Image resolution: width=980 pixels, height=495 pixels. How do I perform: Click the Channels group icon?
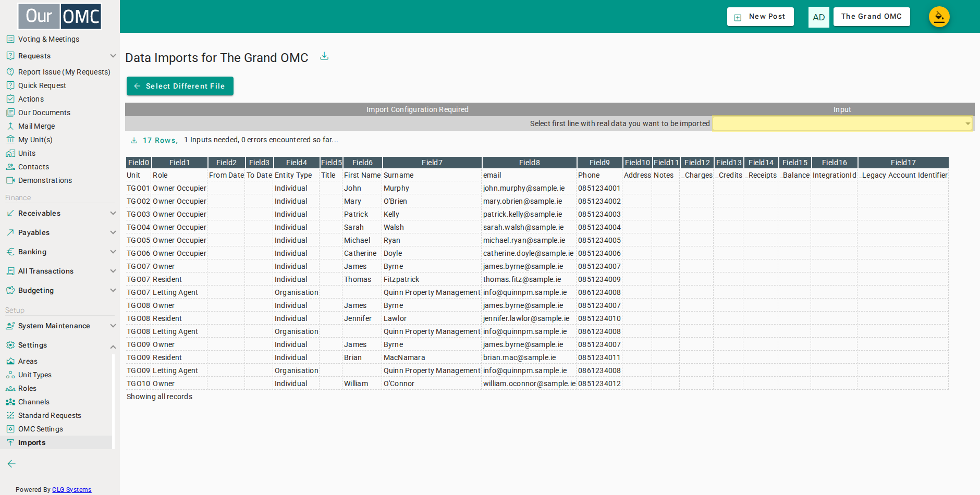[x=10, y=402]
